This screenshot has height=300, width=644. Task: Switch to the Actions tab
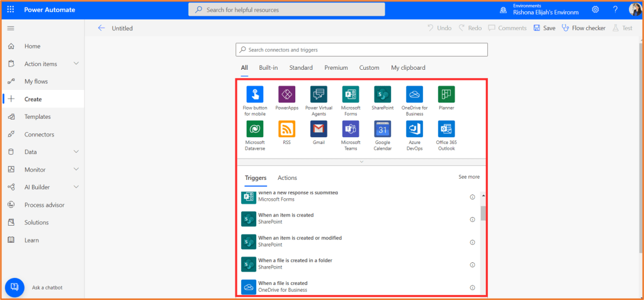coord(287,178)
